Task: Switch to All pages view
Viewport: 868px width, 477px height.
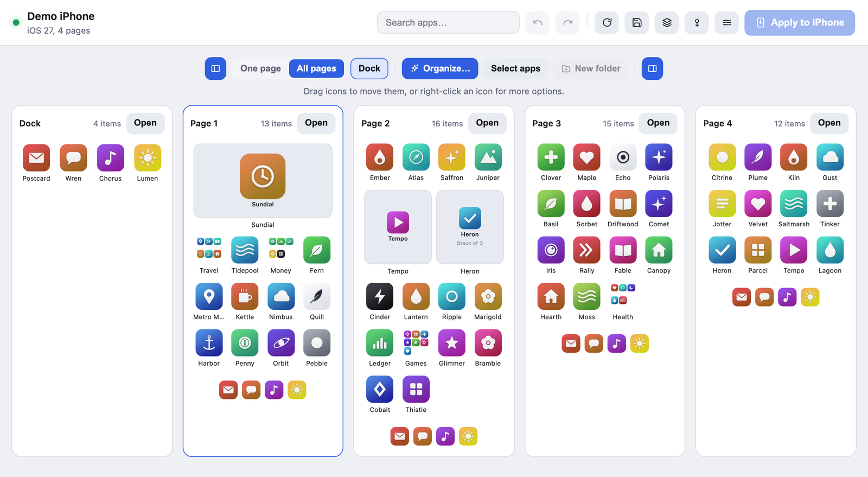Action: pos(316,68)
